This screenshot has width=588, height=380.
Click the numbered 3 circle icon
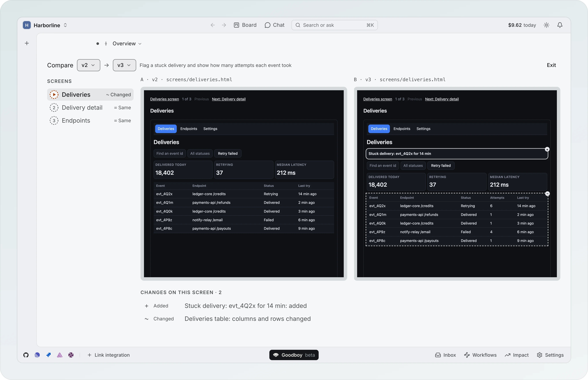click(x=54, y=121)
